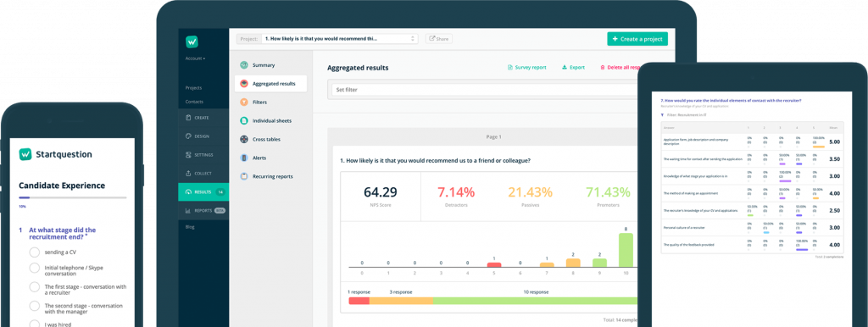Select the Filters funnel icon
This screenshot has height=327, width=868.
coord(243,103)
